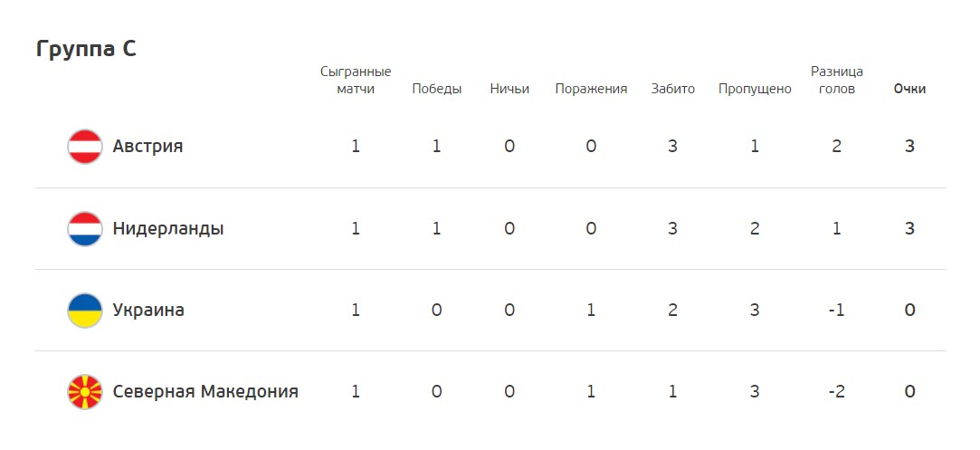Select the Ничьи column header
The height and width of the screenshot is (450, 980).
[509, 89]
